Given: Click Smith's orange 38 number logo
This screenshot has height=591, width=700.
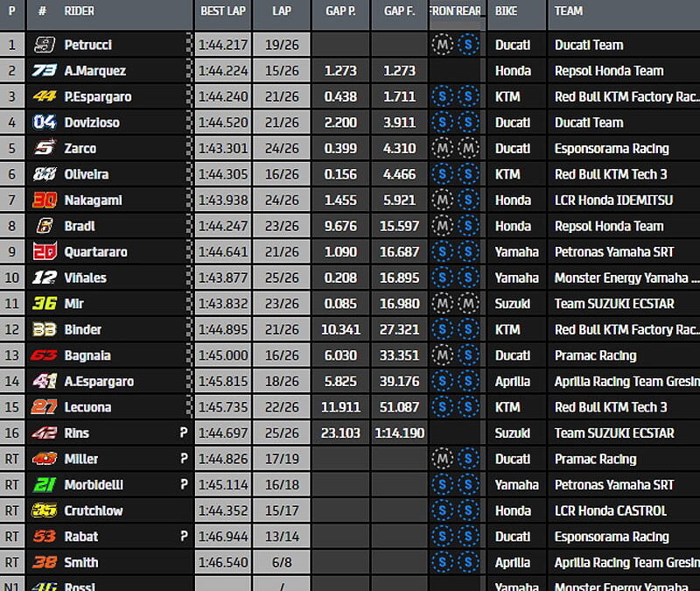Looking at the screenshot, I should click(45, 562).
